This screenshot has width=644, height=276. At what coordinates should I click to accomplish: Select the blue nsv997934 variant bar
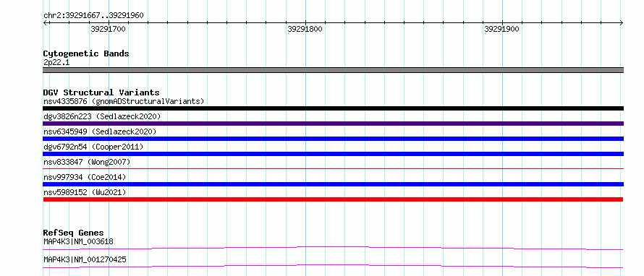(x=333, y=184)
